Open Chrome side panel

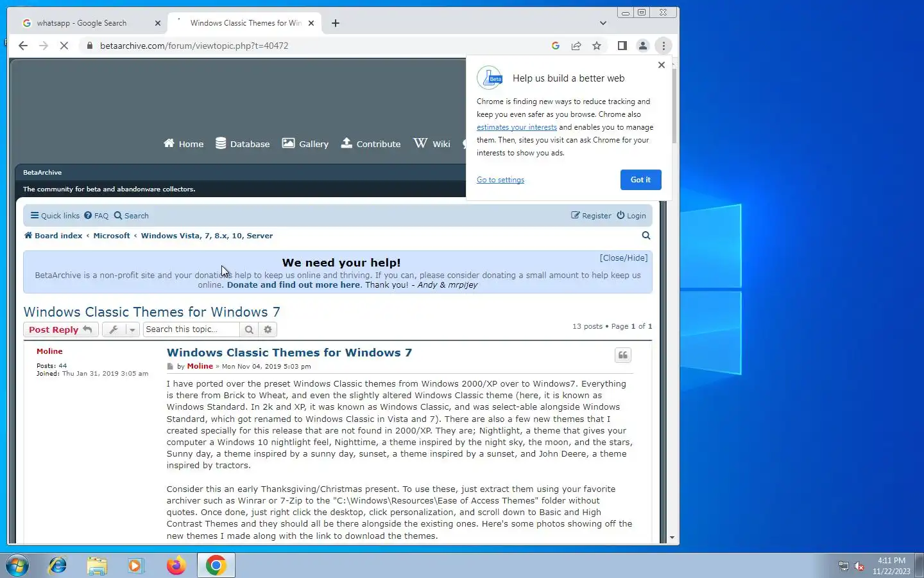[622, 46]
